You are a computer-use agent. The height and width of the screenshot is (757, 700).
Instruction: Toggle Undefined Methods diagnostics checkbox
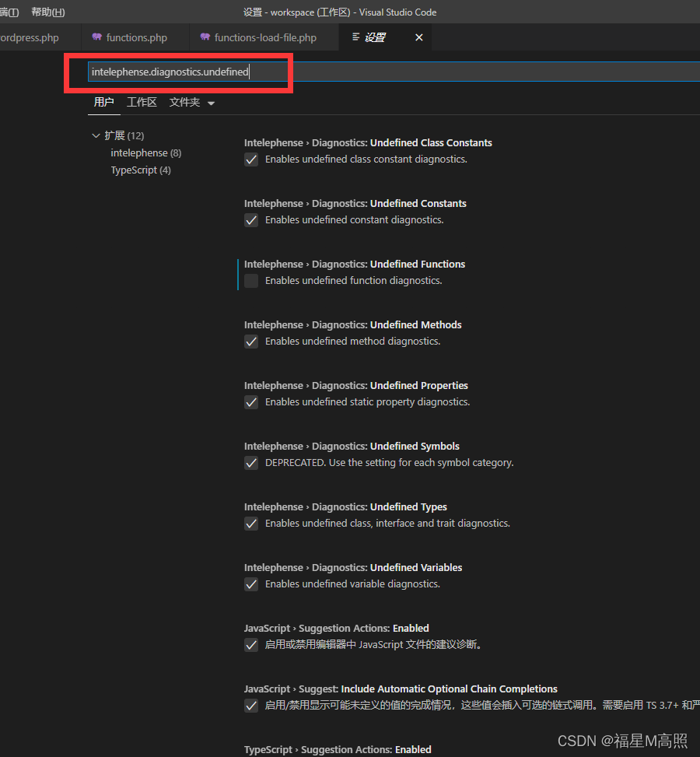pyautogui.click(x=251, y=342)
